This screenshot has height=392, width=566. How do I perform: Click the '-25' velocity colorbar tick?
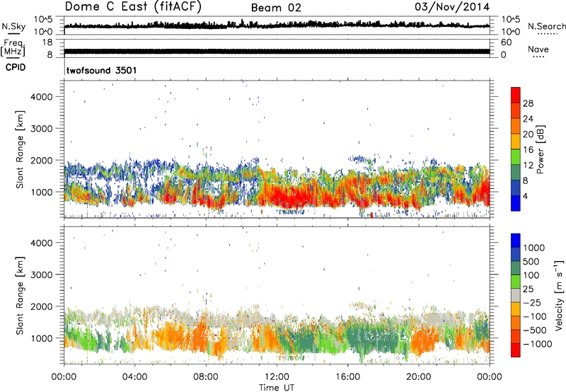pos(531,303)
